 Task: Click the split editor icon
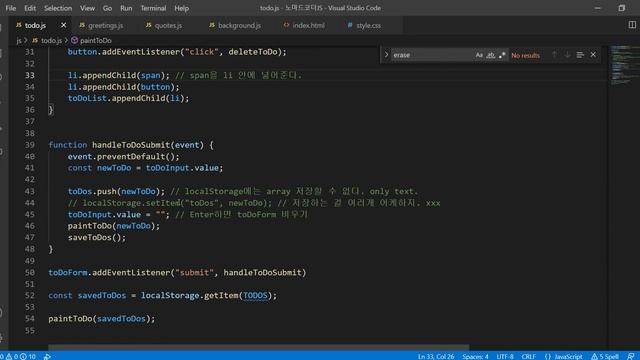632,25
